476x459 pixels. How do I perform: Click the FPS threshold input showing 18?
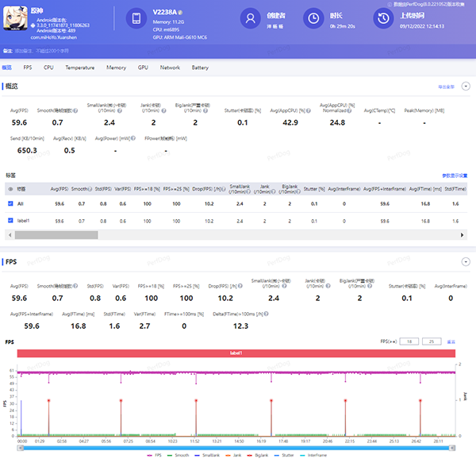tap(409, 341)
